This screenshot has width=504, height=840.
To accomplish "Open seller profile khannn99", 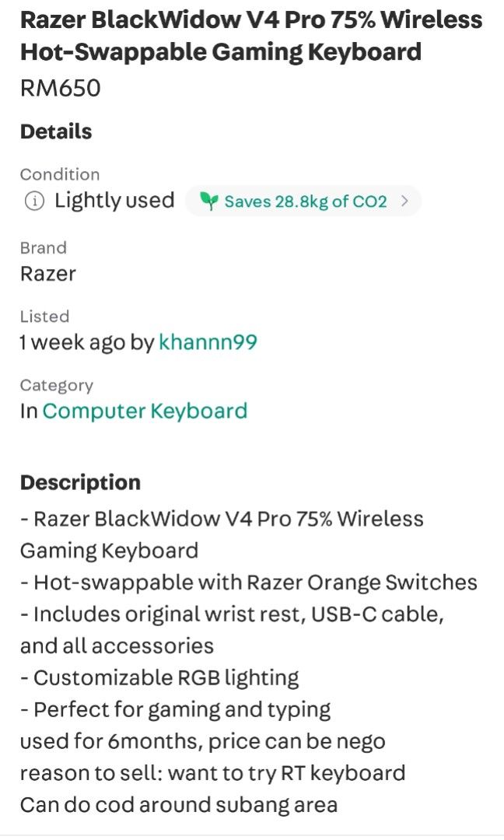I will click(x=208, y=341).
